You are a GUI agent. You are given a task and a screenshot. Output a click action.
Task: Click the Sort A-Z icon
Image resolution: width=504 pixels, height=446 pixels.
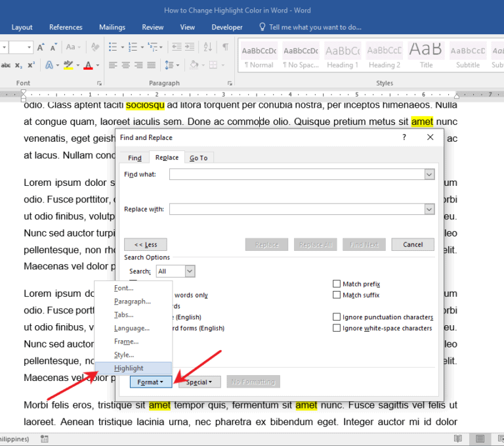click(208, 47)
